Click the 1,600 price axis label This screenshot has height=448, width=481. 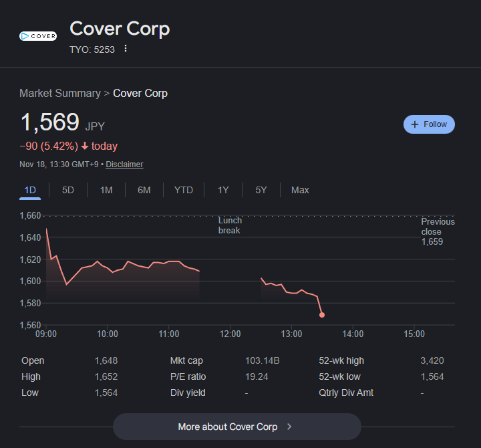30,281
